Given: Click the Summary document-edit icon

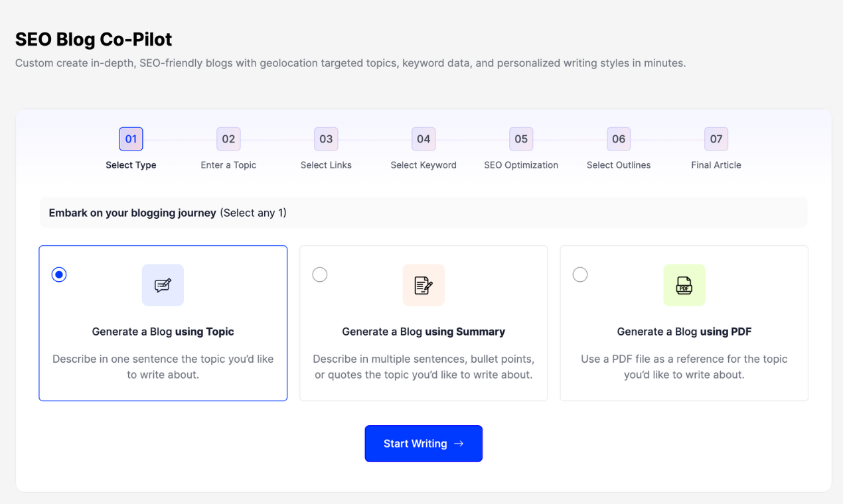Looking at the screenshot, I should 423,285.
